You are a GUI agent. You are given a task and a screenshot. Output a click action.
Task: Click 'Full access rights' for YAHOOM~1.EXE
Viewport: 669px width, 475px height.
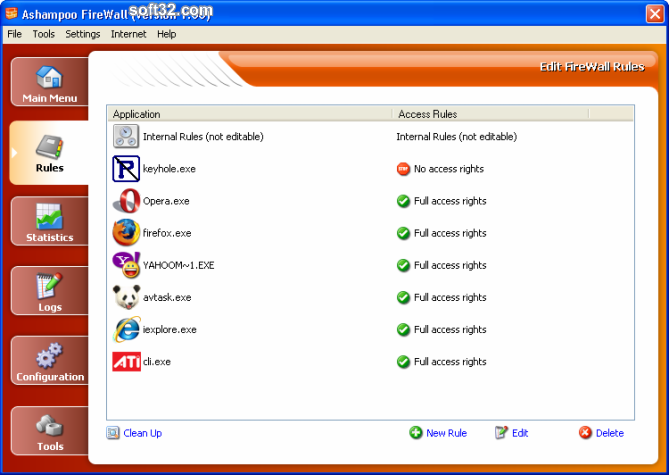point(450,265)
